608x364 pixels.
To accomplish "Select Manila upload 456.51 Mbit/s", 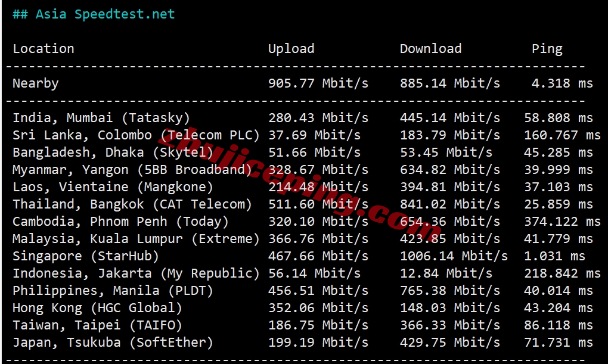I will [x=318, y=291].
